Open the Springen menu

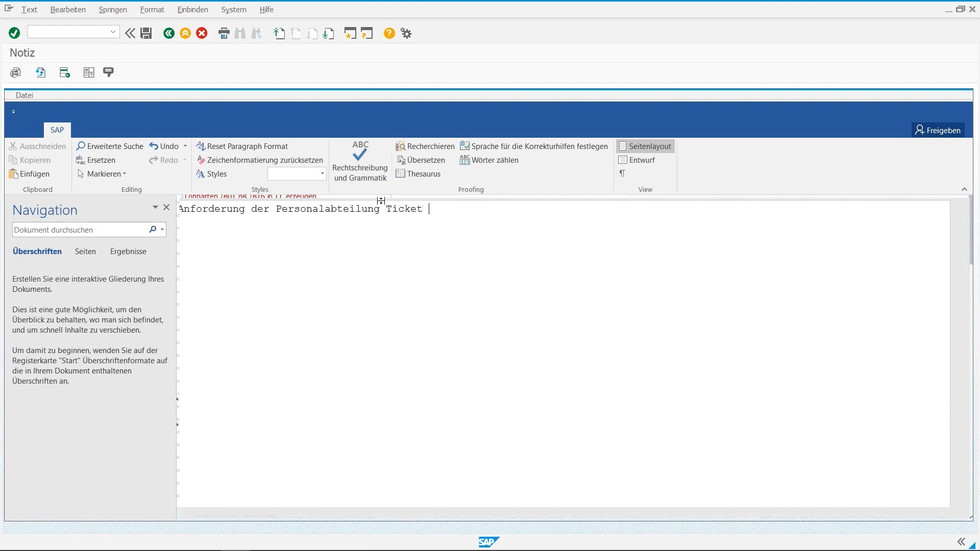click(113, 9)
